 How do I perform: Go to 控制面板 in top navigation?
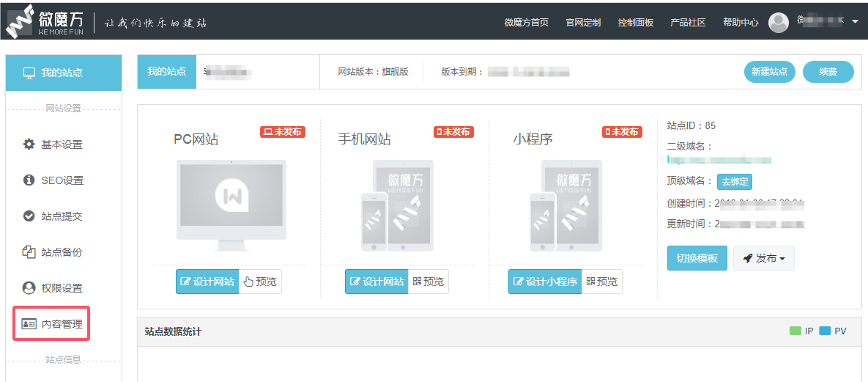[x=636, y=23]
